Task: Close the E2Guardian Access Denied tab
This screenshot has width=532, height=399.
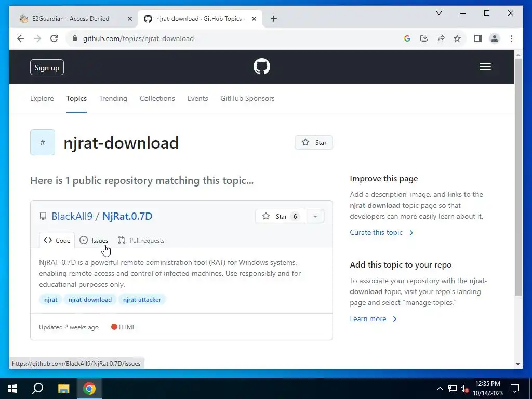Action: click(129, 19)
